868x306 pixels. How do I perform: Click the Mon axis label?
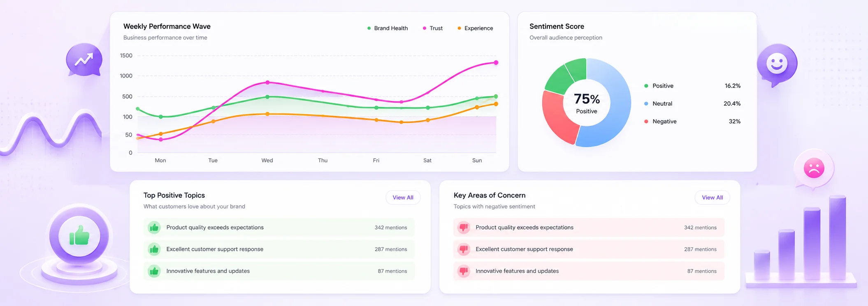[x=160, y=161]
